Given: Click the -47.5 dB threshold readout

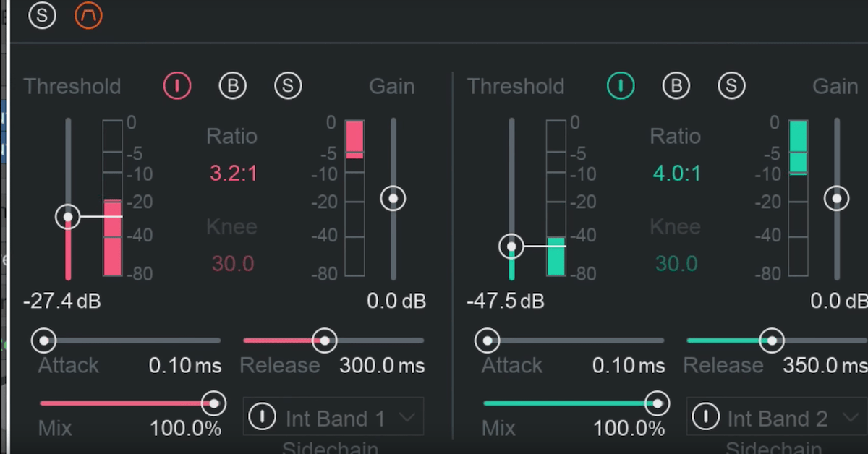Looking at the screenshot, I should (505, 300).
